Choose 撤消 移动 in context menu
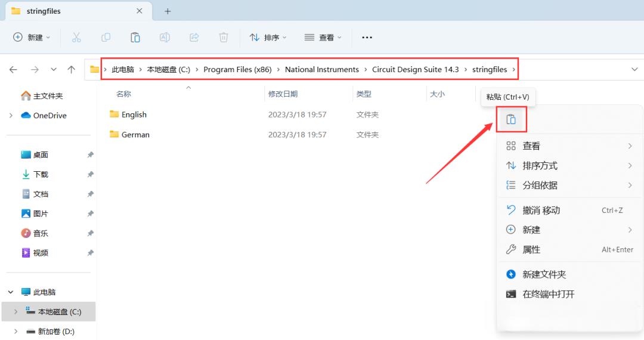Screen dimensions: 644x340 click(x=569, y=210)
